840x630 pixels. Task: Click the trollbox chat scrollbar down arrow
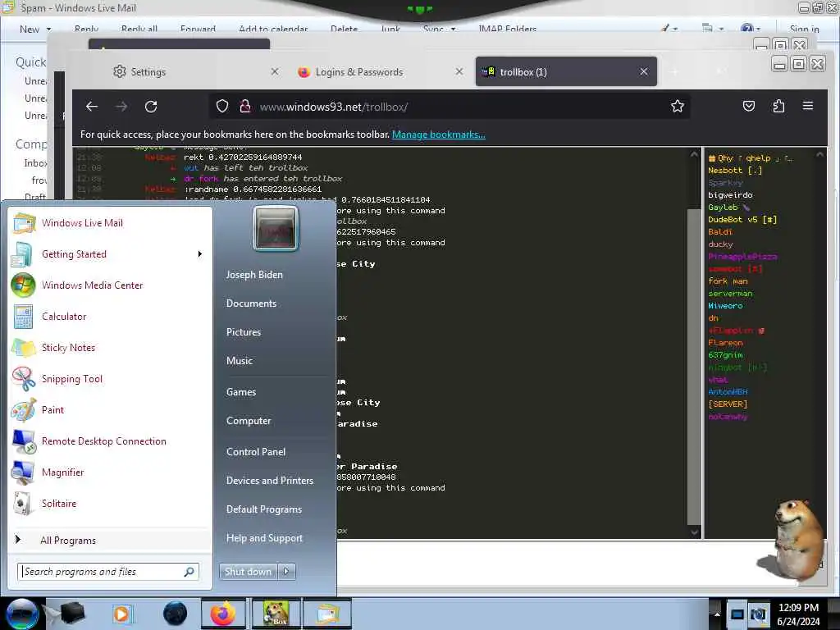(x=694, y=532)
